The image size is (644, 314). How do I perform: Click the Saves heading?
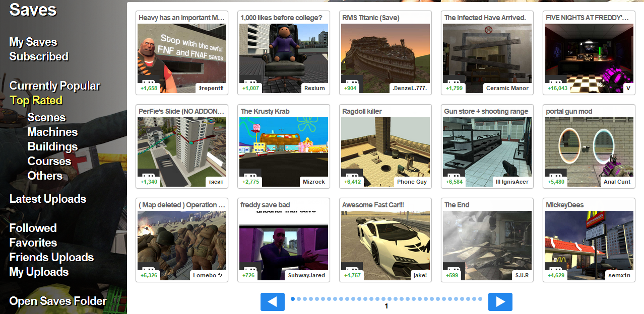pyautogui.click(x=33, y=10)
